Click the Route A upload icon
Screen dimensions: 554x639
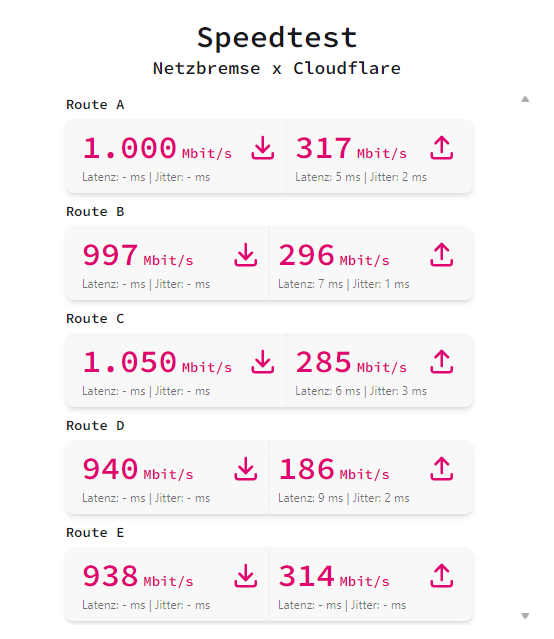tap(441, 148)
